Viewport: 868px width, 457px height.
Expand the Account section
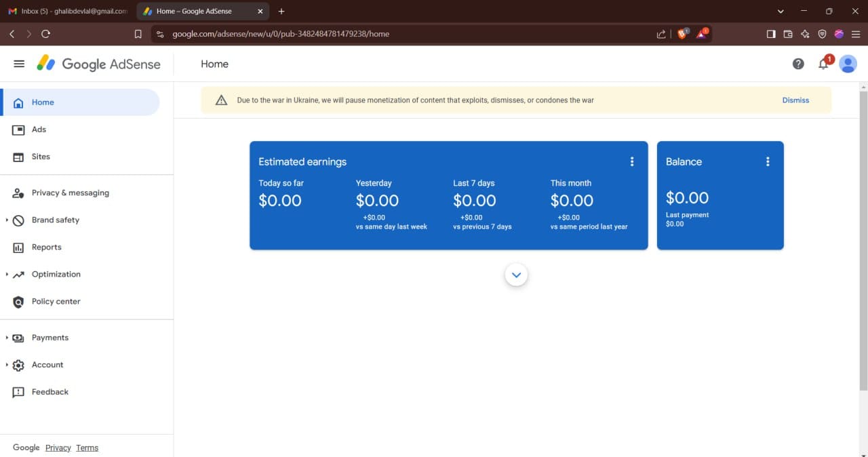pyautogui.click(x=7, y=365)
